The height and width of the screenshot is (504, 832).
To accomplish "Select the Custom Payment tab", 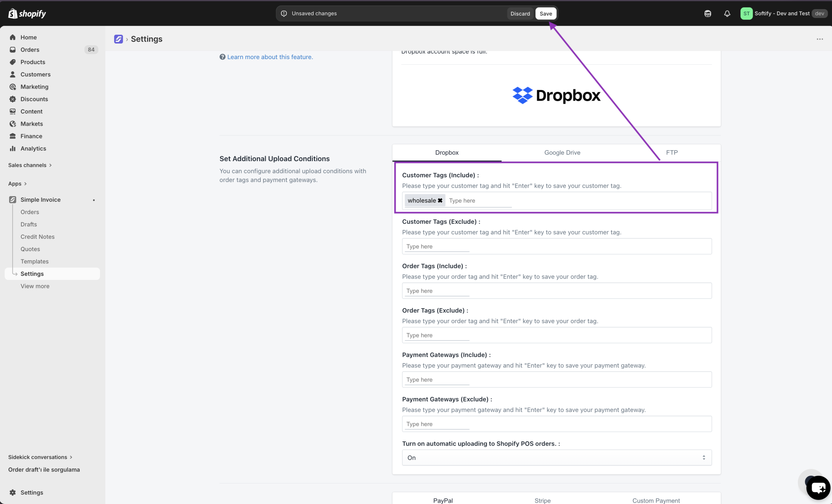I will point(656,500).
